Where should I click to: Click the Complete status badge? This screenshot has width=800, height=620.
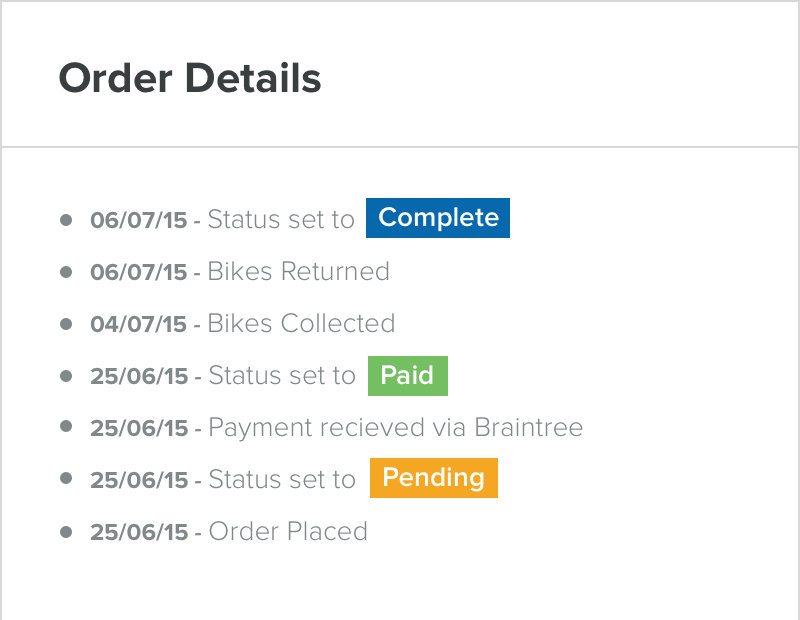point(437,218)
